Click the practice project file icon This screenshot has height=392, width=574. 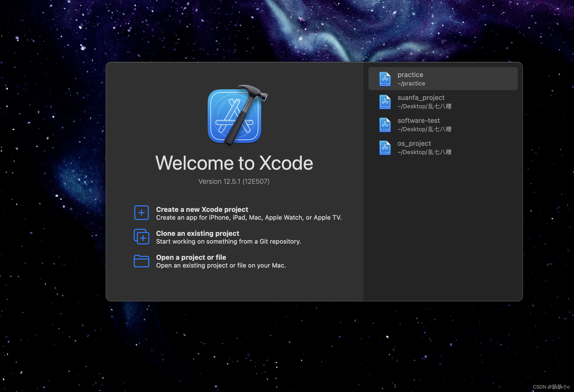coord(385,79)
